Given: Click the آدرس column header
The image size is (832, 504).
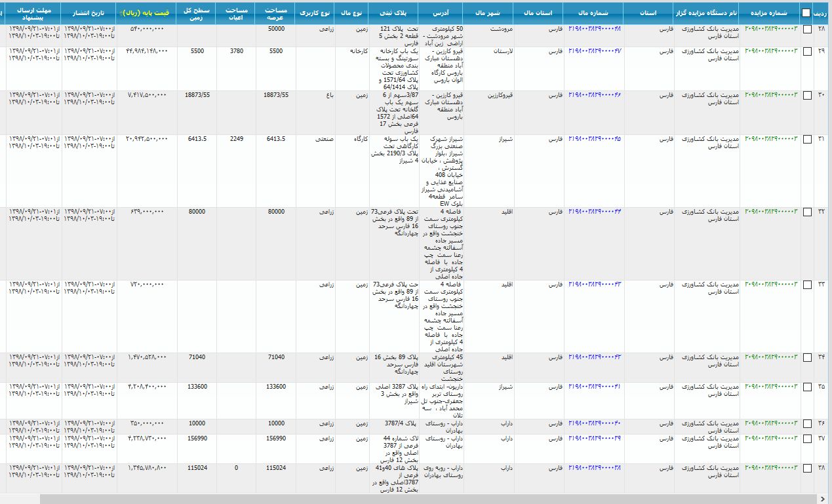Looking at the screenshot, I should pos(441,12).
